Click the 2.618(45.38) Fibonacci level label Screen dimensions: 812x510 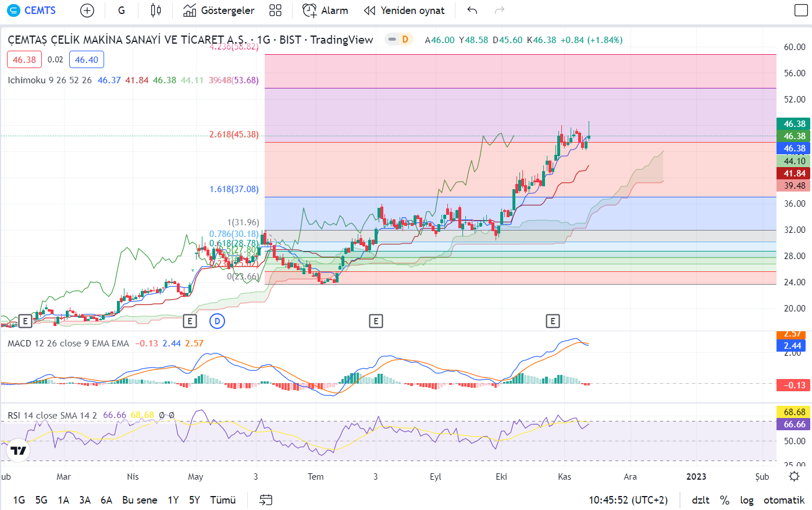[x=234, y=134]
